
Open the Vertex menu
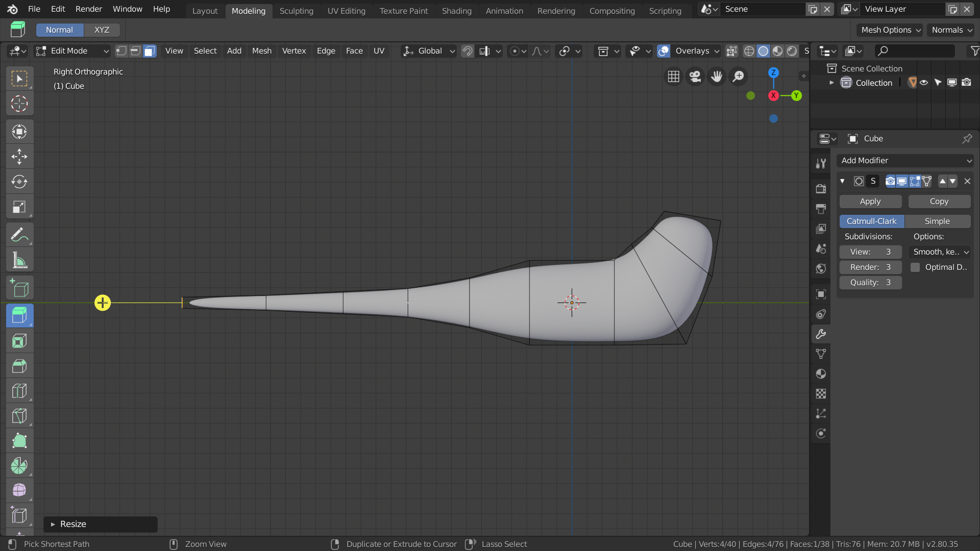click(294, 51)
